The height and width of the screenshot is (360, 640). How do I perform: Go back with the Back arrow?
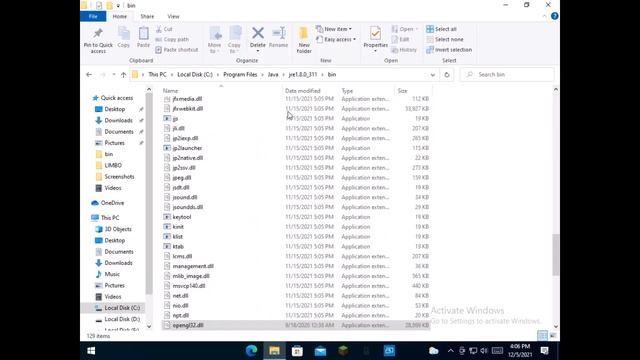coord(89,75)
